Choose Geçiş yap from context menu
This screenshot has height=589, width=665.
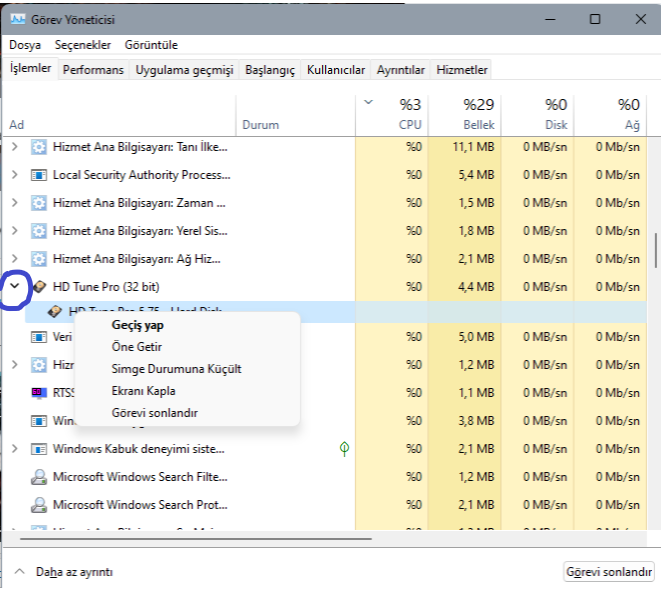(187, 325)
